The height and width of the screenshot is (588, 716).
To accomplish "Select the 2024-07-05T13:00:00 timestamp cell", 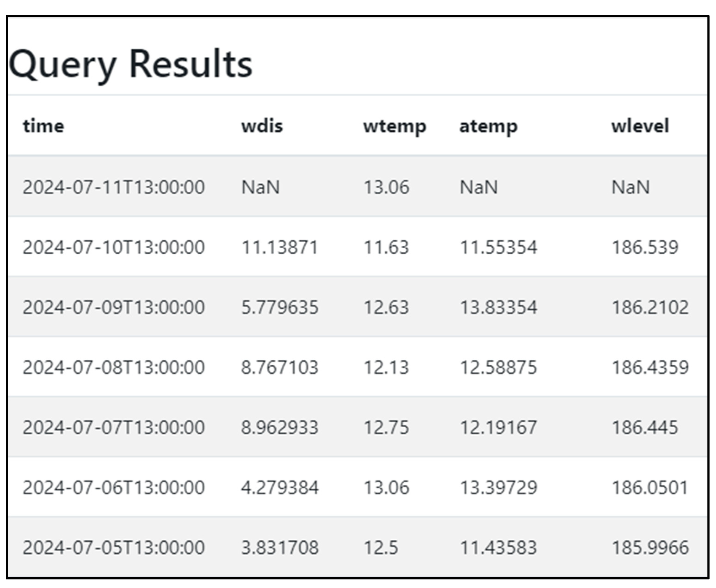I will pos(114,547).
